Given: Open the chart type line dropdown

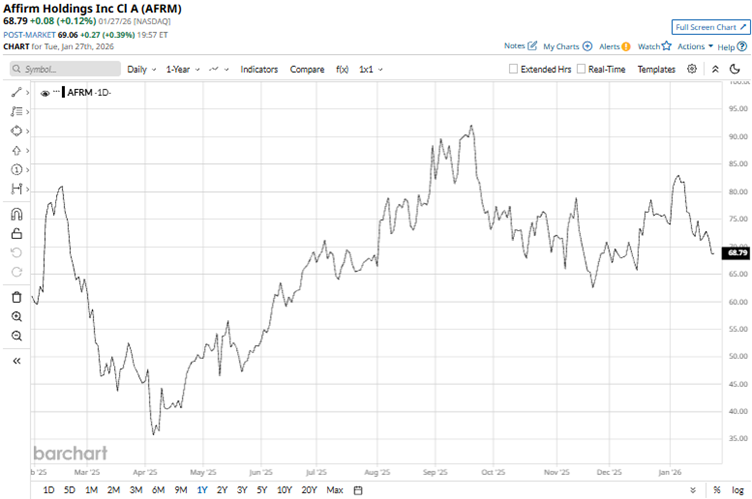Looking at the screenshot, I should 219,70.
